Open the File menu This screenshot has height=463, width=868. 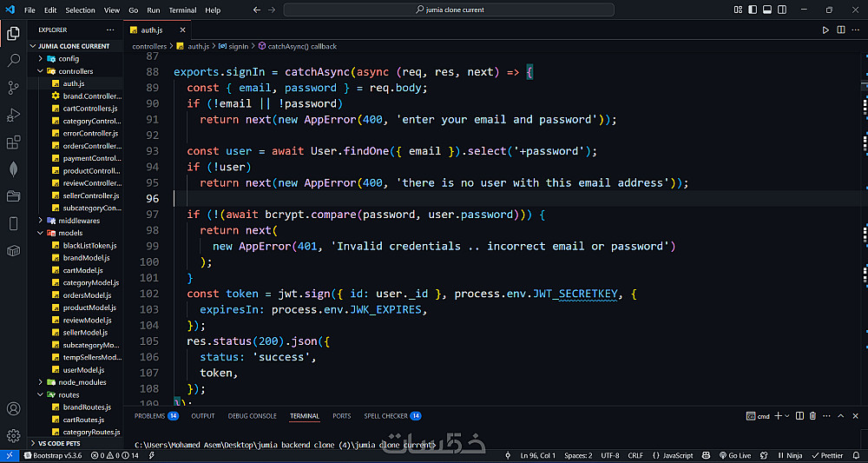click(30, 10)
